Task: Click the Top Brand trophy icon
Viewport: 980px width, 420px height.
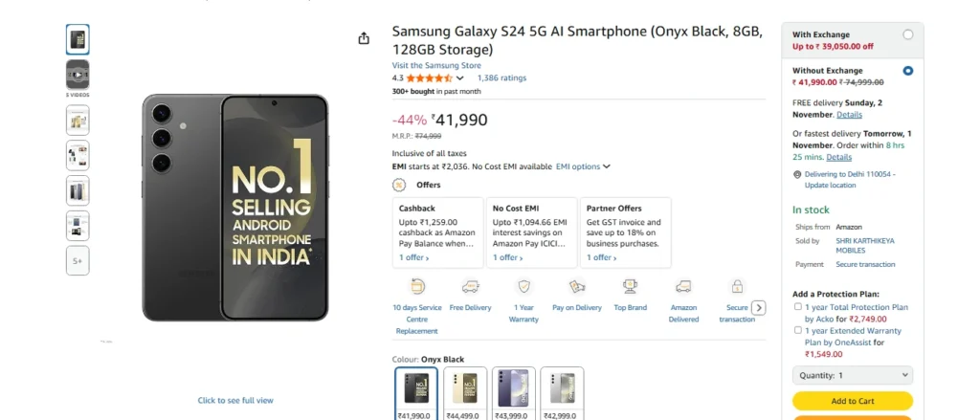Action: point(630,286)
